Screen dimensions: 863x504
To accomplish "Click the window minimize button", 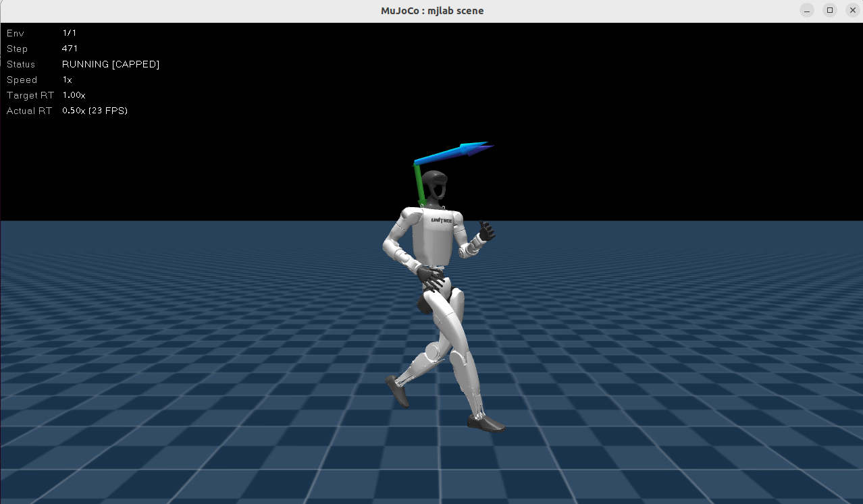I will point(807,10).
